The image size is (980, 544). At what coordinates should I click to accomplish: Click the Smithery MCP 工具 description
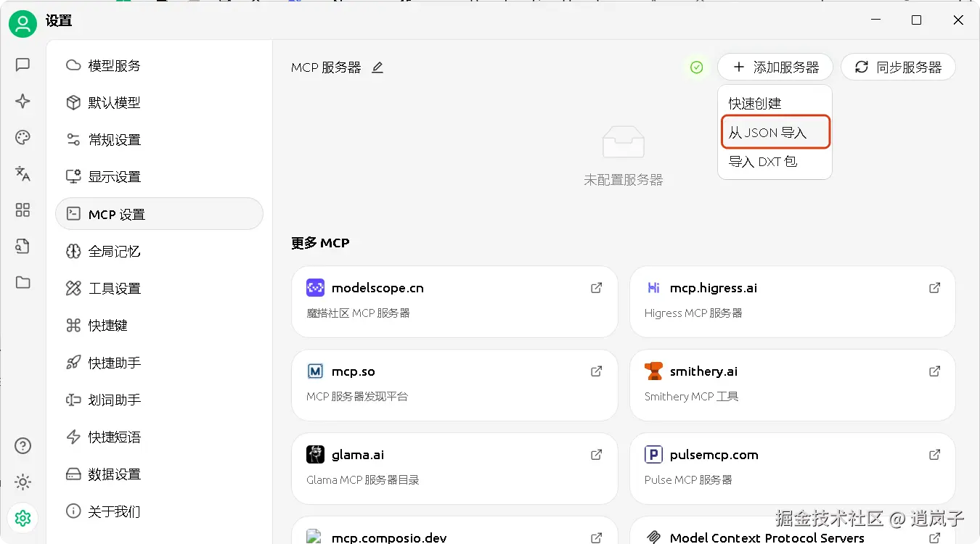691,397
